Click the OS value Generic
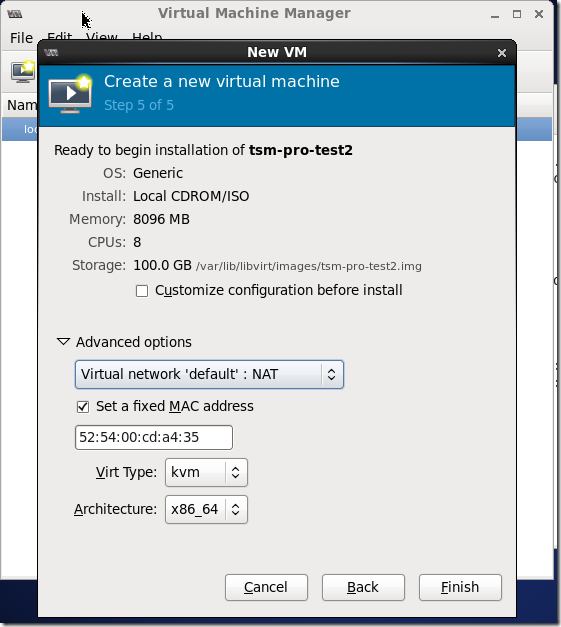 tap(158, 173)
